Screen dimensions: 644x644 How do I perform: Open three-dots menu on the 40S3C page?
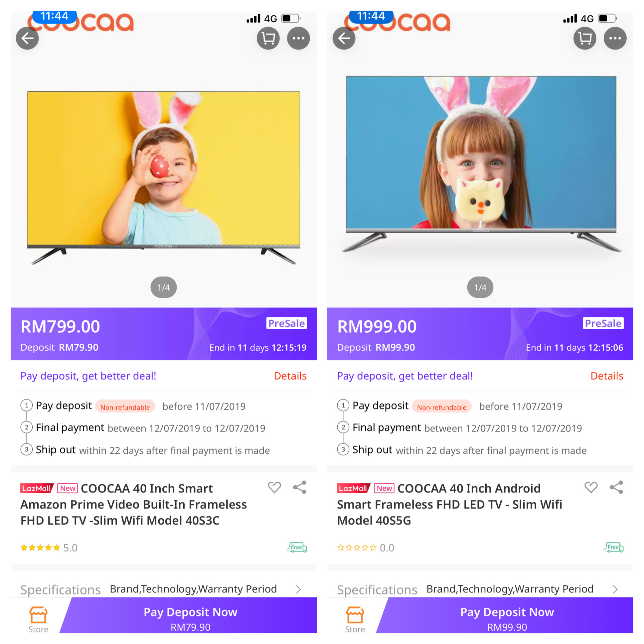(298, 38)
